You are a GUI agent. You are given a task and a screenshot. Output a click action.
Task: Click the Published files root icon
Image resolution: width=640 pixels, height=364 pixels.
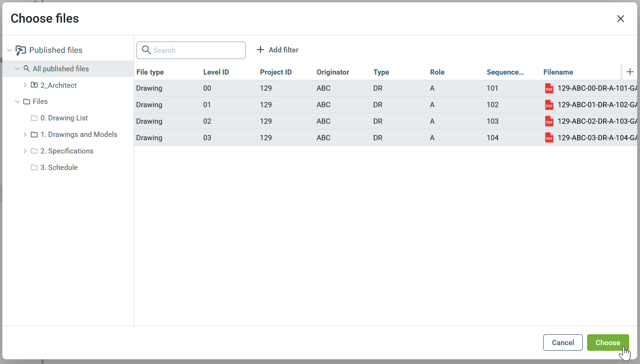[x=20, y=50]
